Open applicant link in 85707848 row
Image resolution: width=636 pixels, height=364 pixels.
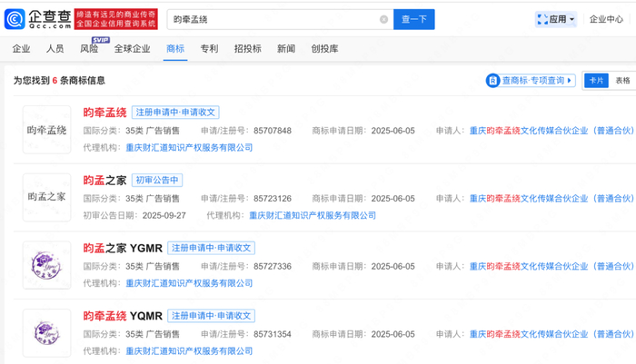[552, 131]
